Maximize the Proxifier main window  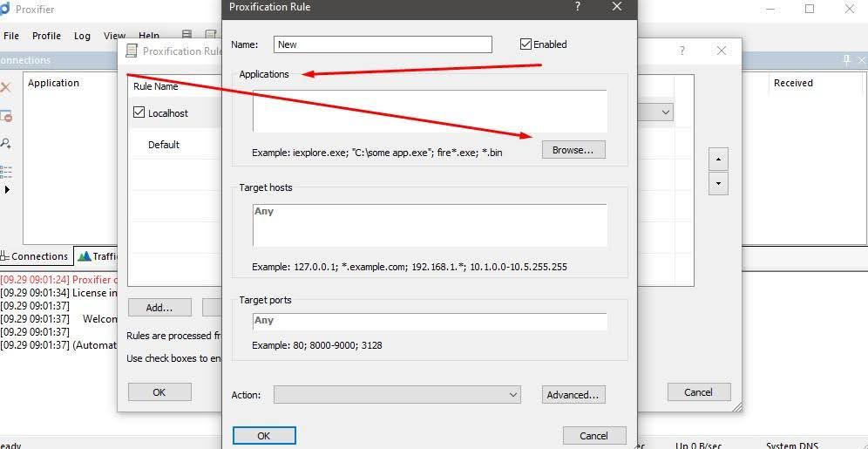pos(810,9)
